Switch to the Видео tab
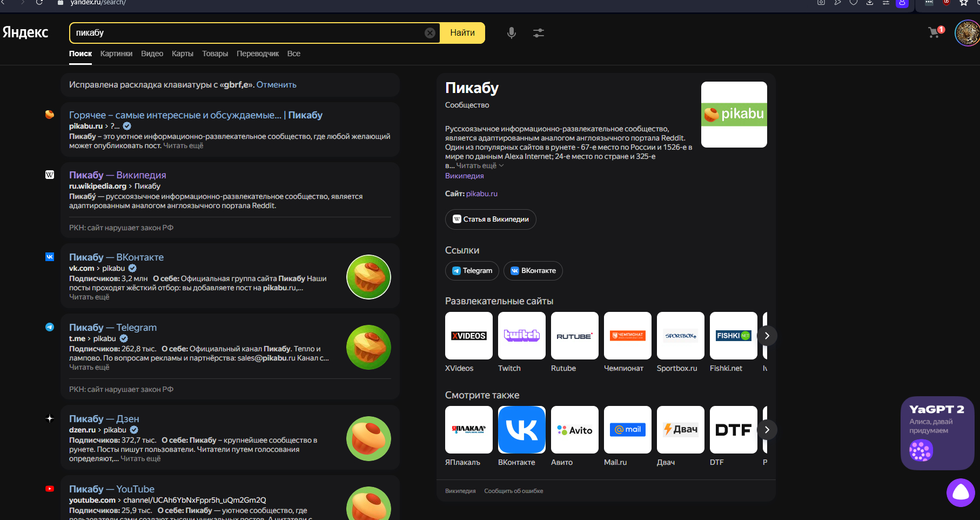This screenshot has width=980, height=520. coord(152,54)
